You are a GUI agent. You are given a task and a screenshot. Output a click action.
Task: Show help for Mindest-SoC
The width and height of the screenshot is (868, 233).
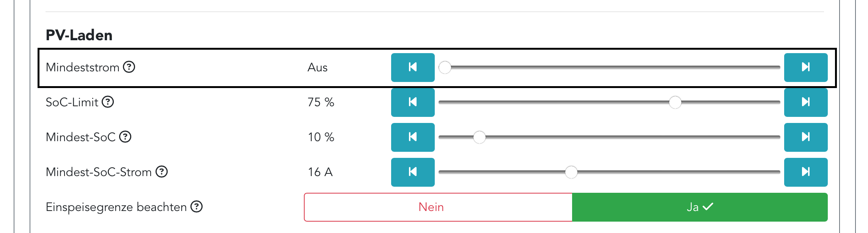pos(125,137)
